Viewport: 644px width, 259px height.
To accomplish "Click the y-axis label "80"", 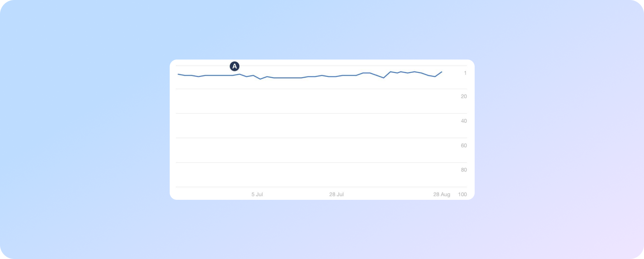I will point(464,170).
